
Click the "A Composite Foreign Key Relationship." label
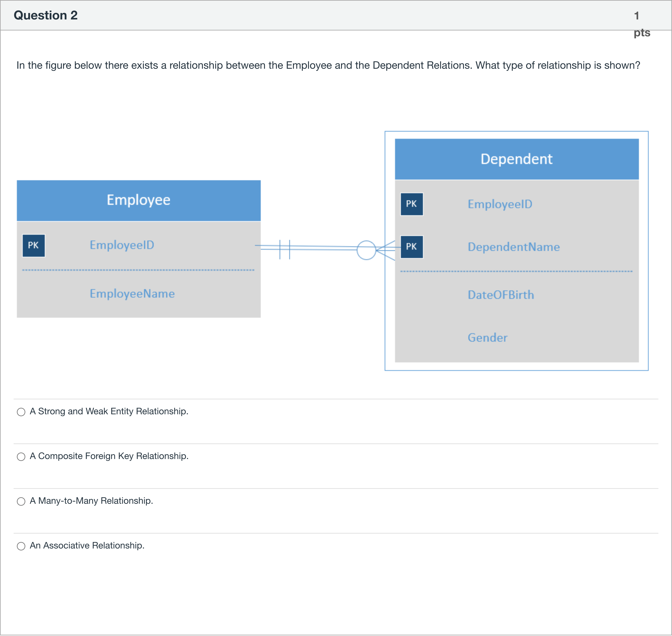(109, 456)
